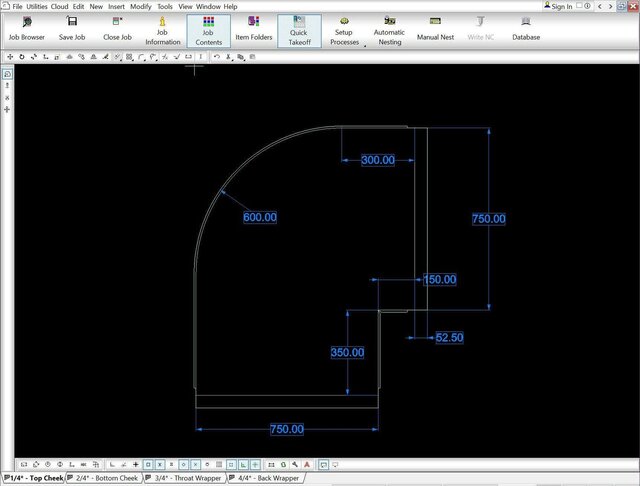The height and width of the screenshot is (486, 640).
Task: Click the Undo arrow in the edit toolbar
Action: click(217, 57)
